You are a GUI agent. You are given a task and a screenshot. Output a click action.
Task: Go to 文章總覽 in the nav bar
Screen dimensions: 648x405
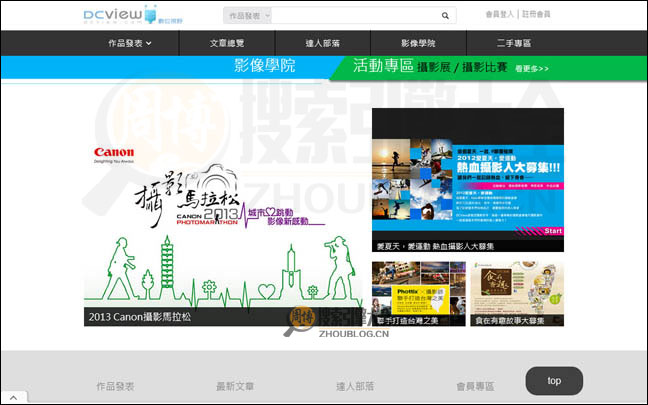point(227,43)
